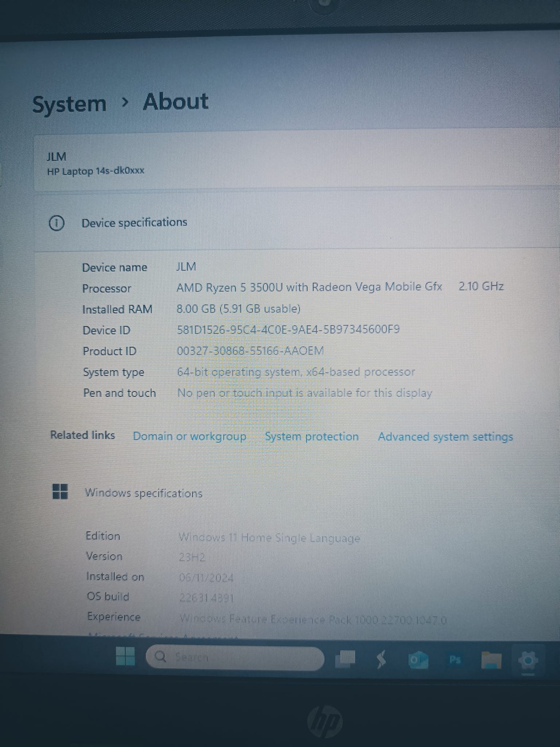This screenshot has width=560, height=747.
Task: Click the Installed RAM label
Action: click(x=117, y=309)
